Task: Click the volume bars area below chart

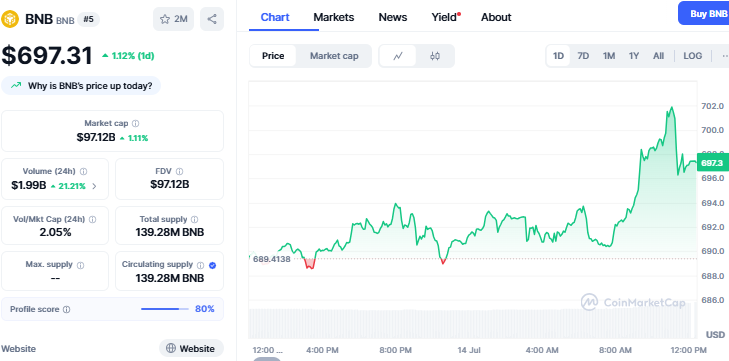Action: (x=473, y=324)
